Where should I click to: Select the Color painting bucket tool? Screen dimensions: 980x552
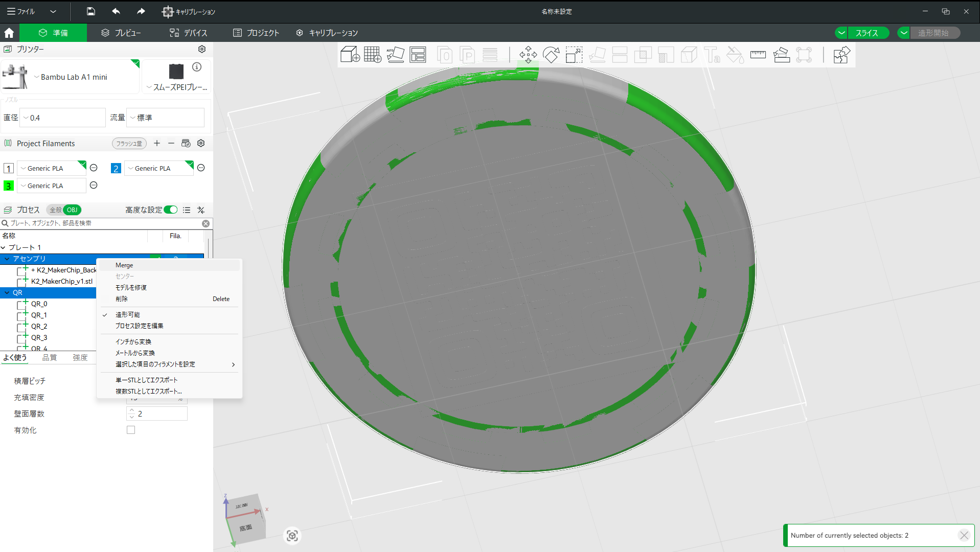pyautogui.click(x=735, y=54)
